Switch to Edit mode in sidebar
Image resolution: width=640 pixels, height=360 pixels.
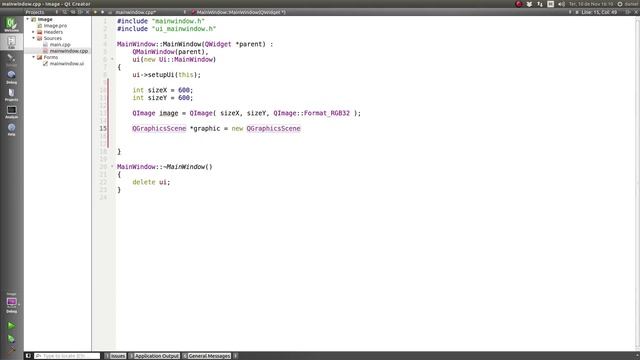point(11,42)
